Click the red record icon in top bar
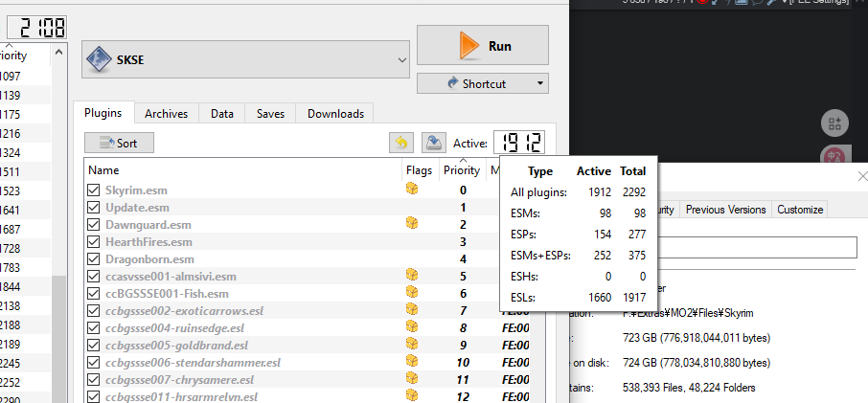 [x=702, y=2]
